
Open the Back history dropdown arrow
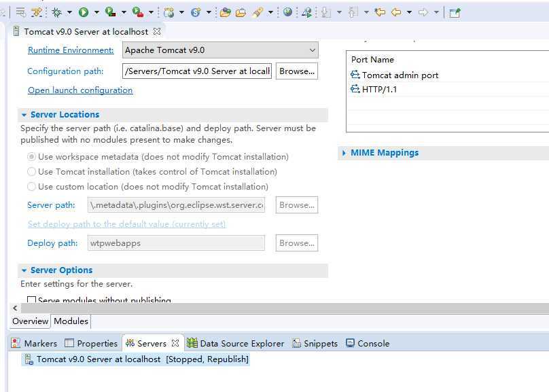pos(409,13)
